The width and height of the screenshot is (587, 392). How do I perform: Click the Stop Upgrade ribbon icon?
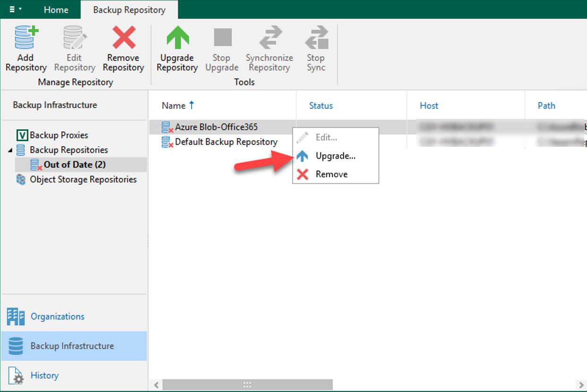pos(222,39)
